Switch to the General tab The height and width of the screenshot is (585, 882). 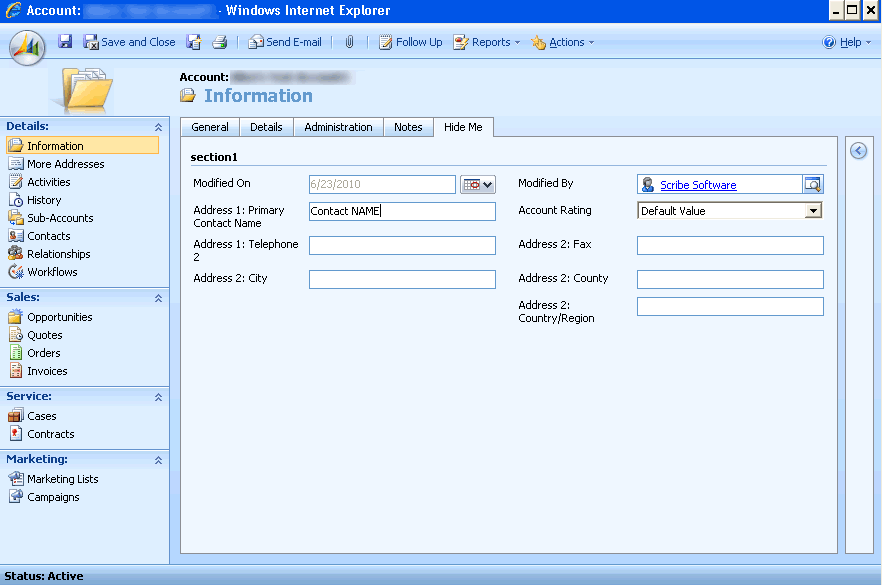[210, 127]
